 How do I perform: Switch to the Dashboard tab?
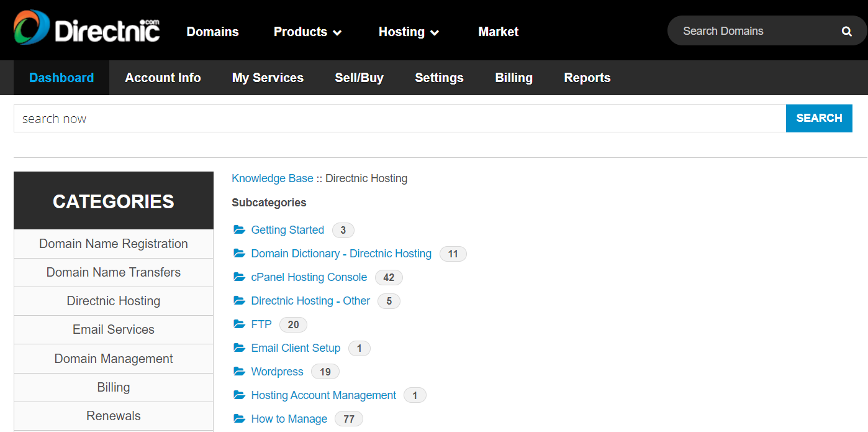(61, 78)
